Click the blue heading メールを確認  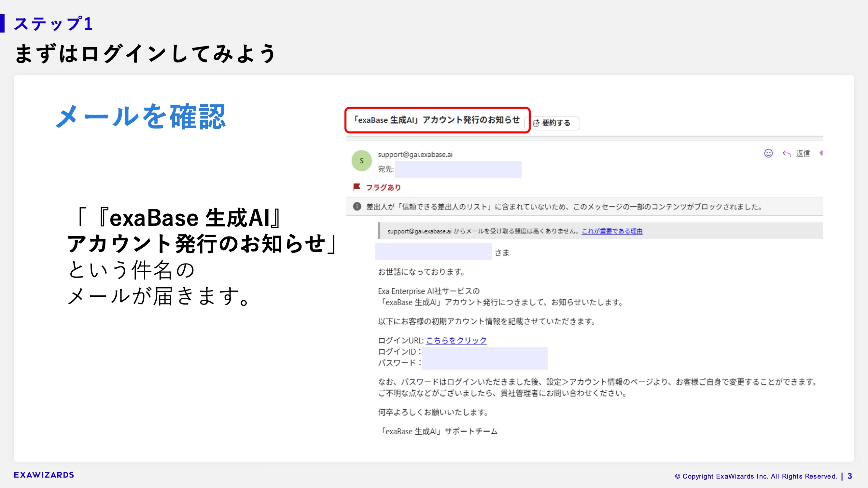pos(141,116)
